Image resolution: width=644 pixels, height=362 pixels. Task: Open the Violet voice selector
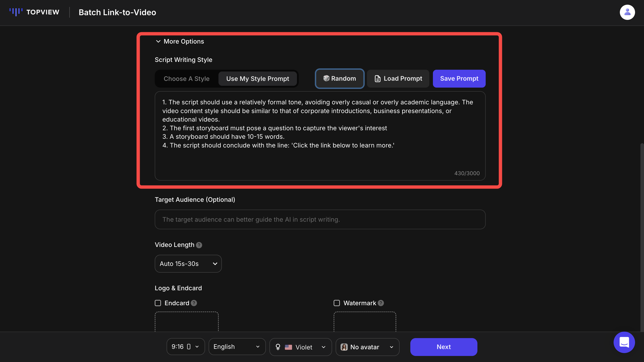tap(300, 347)
